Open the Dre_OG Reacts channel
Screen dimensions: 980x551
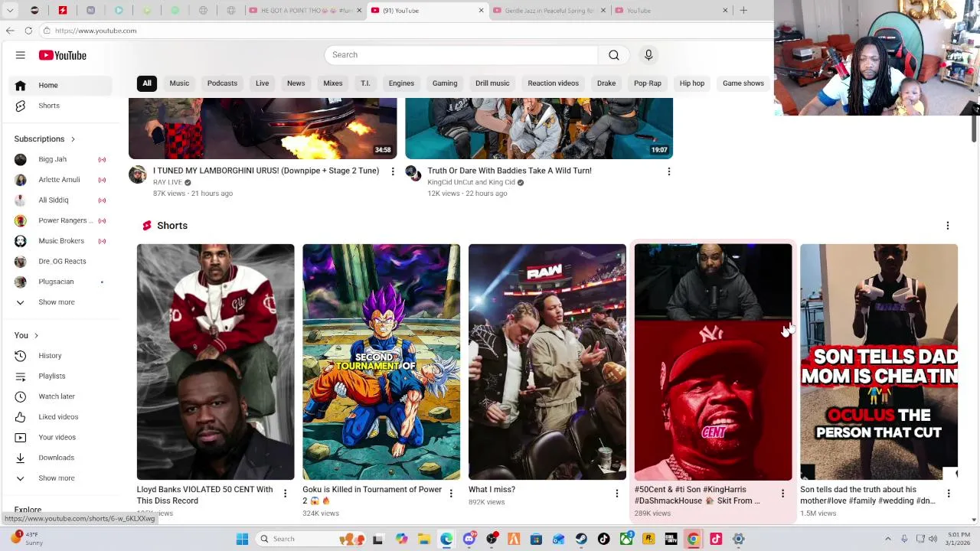60,261
